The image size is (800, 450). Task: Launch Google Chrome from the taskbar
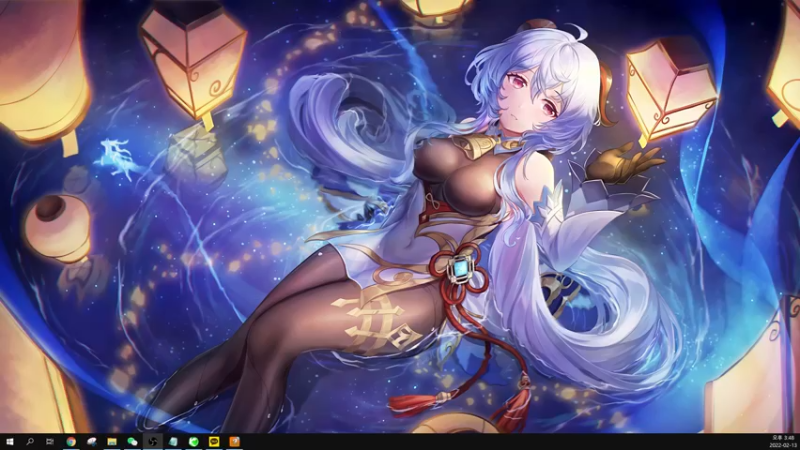pyautogui.click(x=71, y=442)
